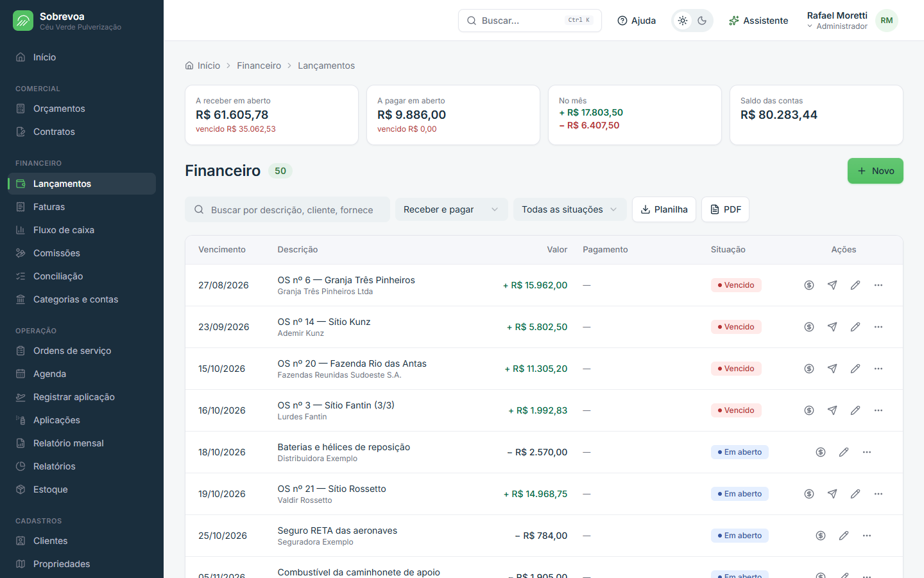Click the home icon in the breadcrumb
The image size is (924, 578).
pos(189,66)
